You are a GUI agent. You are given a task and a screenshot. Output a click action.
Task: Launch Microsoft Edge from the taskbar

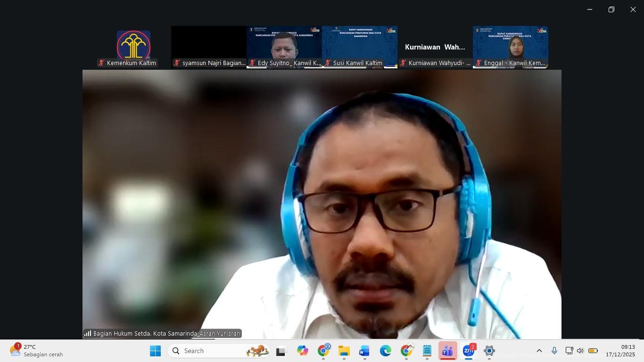click(x=386, y=351)
